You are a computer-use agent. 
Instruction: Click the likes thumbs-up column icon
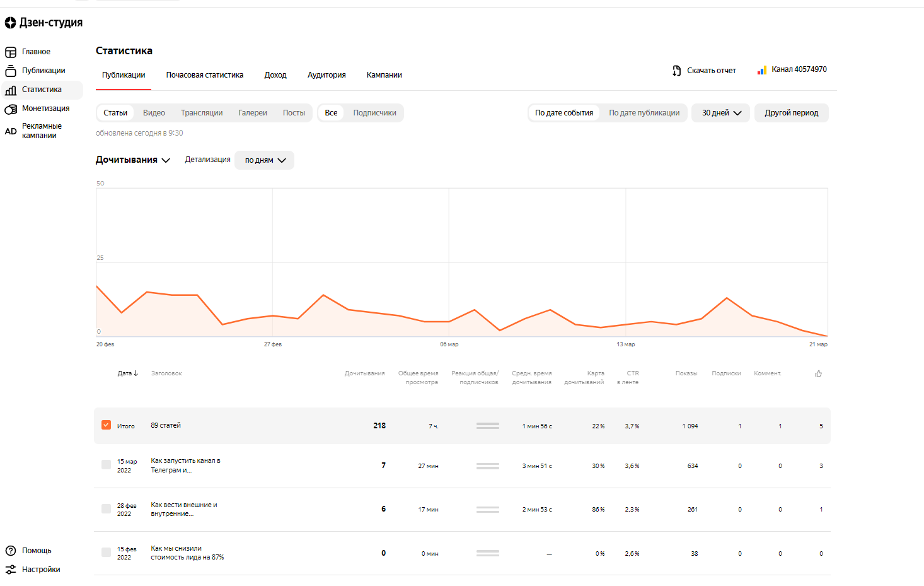click(x=818, y=373)
